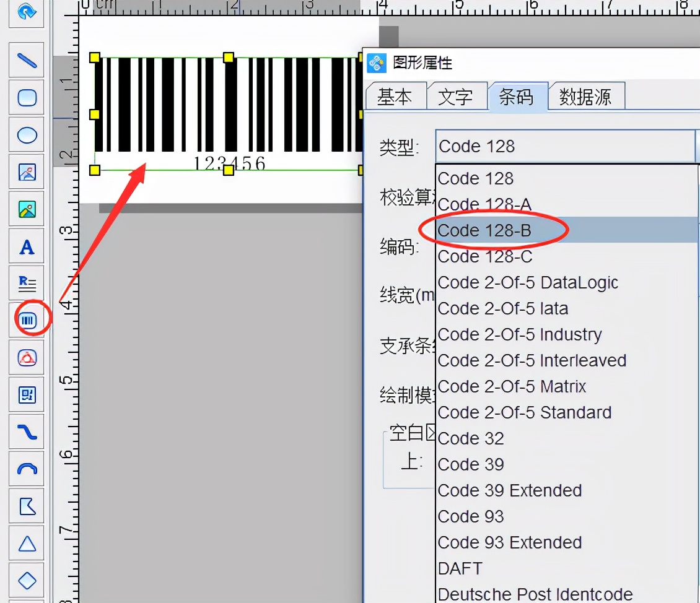700x603 pixels.
Task: Select the arc drawing tool
Action: [26, 469]
